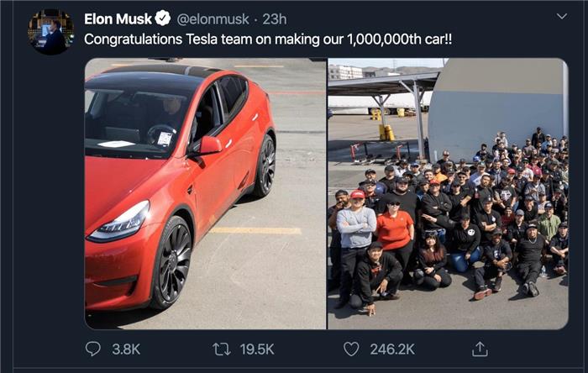This screenshot has height=373, width=588.
Task: Click the 3.8K reply count
Action: [x=125, y=349]
